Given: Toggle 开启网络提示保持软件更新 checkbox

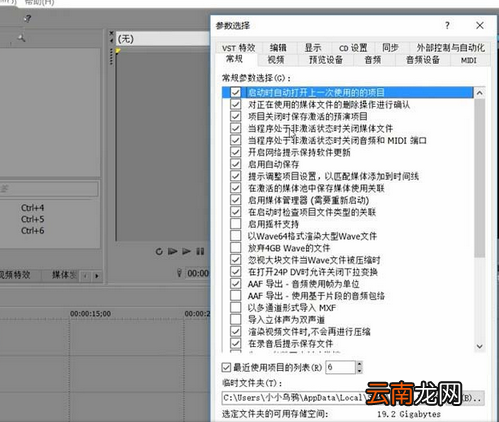Looking at the screenshot, I should point(235,152).
